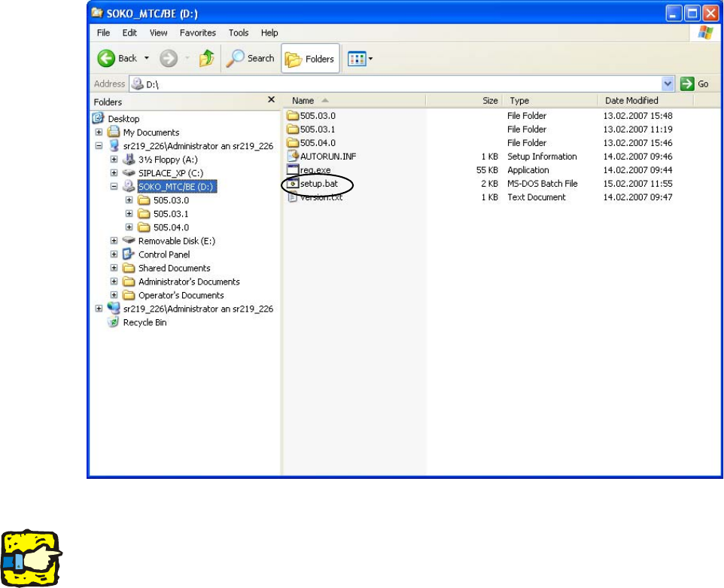Select the 3½ Floppy (A:) drive icon
724x588 pixels.
[x=129, y=160]
